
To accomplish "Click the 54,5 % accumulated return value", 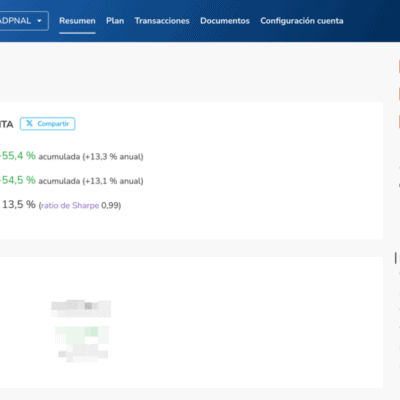I will pyautogui.click(x=18, y=180).
